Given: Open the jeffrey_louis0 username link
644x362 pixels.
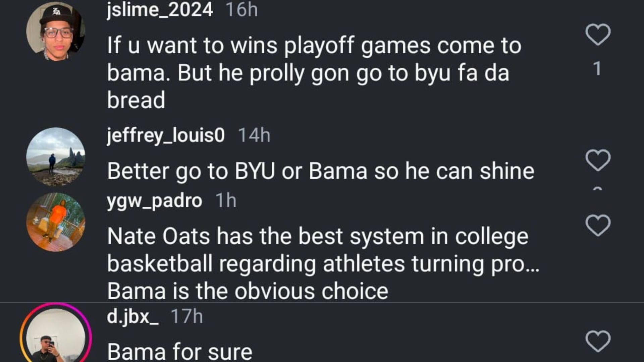Looking at the screenshot, I should [x=166, y=135].
